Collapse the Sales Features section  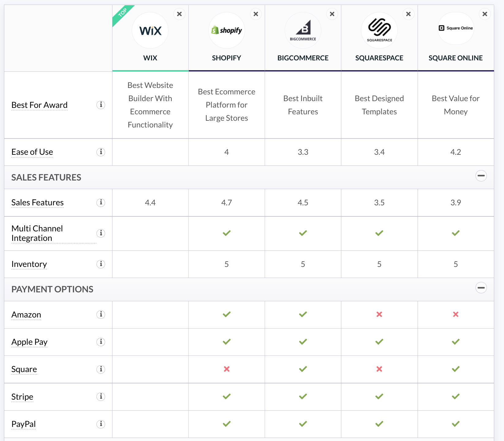click(481, 176)
